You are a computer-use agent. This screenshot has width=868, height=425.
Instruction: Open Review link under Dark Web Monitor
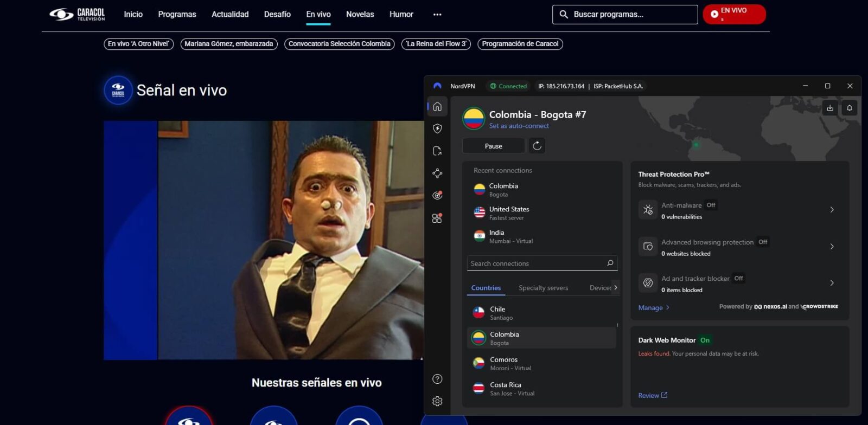coord(653,395)
